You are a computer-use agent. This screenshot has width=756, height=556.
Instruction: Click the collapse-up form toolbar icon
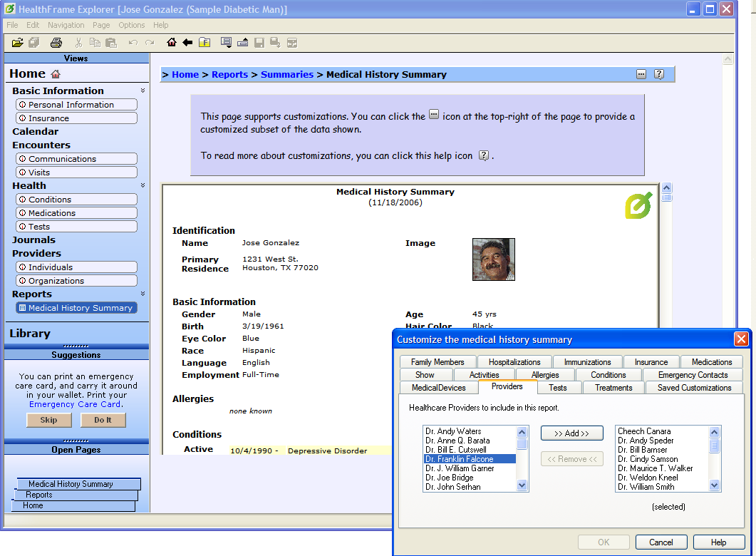click(x=242, y=43)
